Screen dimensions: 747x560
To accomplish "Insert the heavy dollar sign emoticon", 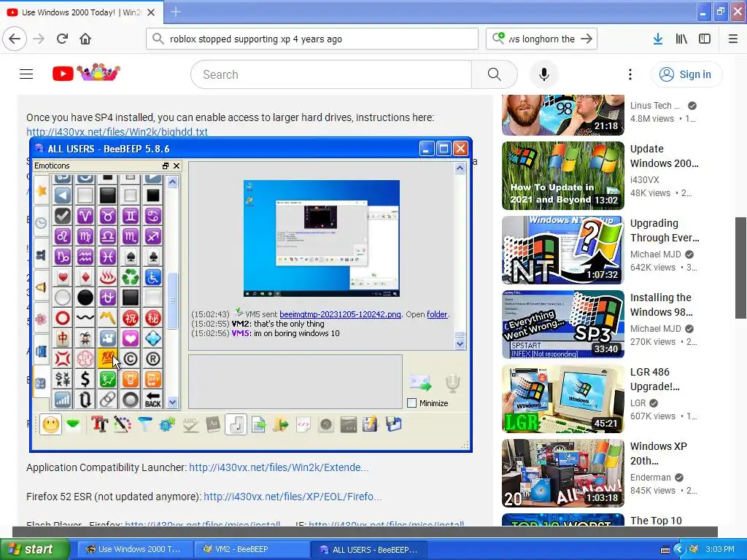I will [85, 379].
